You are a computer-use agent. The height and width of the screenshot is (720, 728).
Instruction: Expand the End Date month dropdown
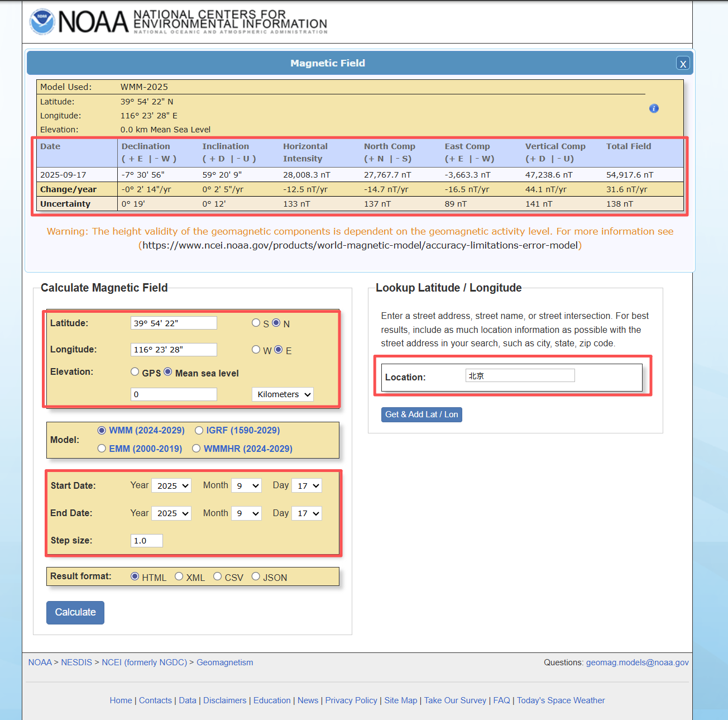246,513
